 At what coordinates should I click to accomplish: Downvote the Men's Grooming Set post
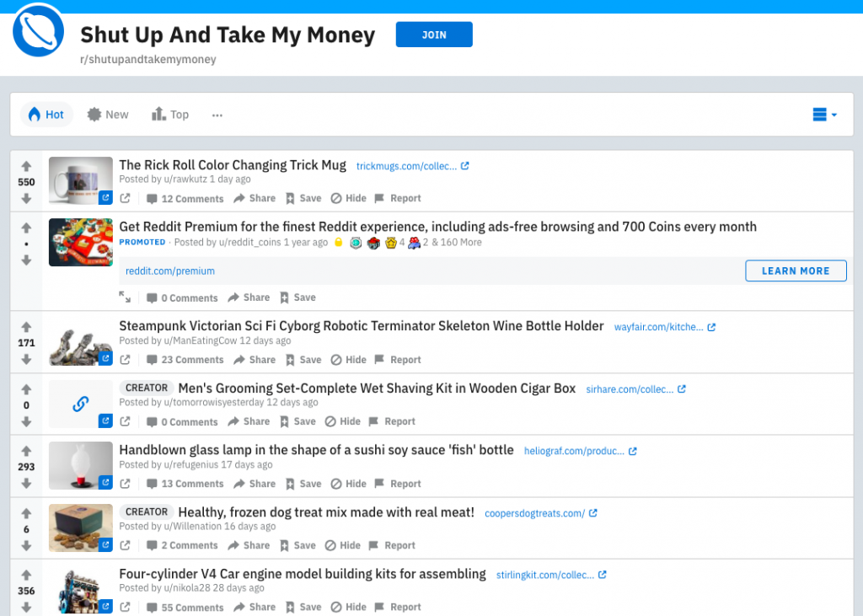pyautogui.click(x=26, y=422)
